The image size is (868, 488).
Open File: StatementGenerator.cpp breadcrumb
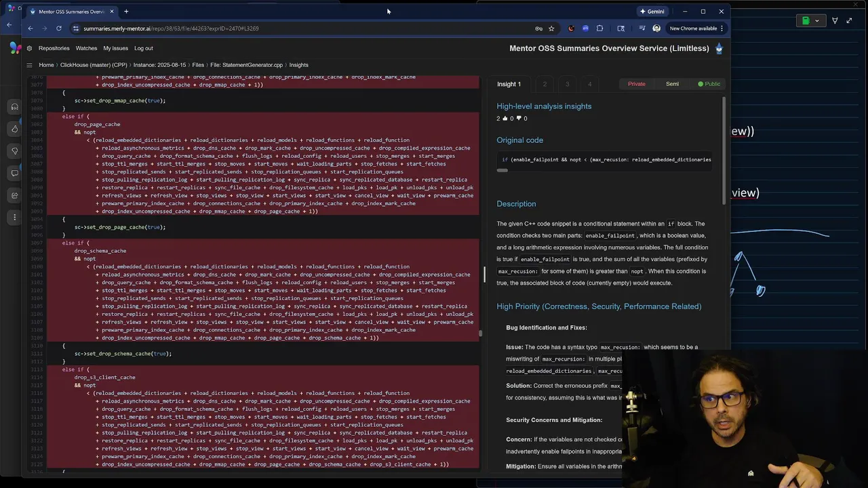point(246,65)
